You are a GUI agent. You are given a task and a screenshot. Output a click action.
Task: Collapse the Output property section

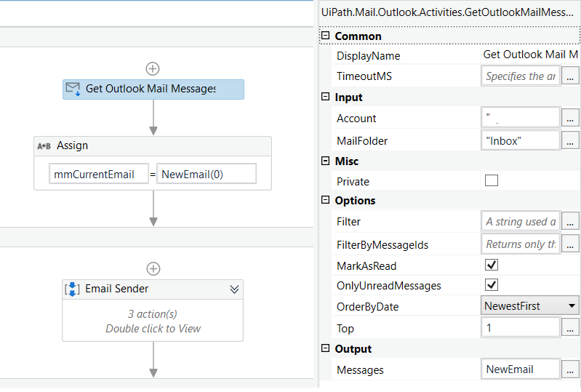(325, 348)
